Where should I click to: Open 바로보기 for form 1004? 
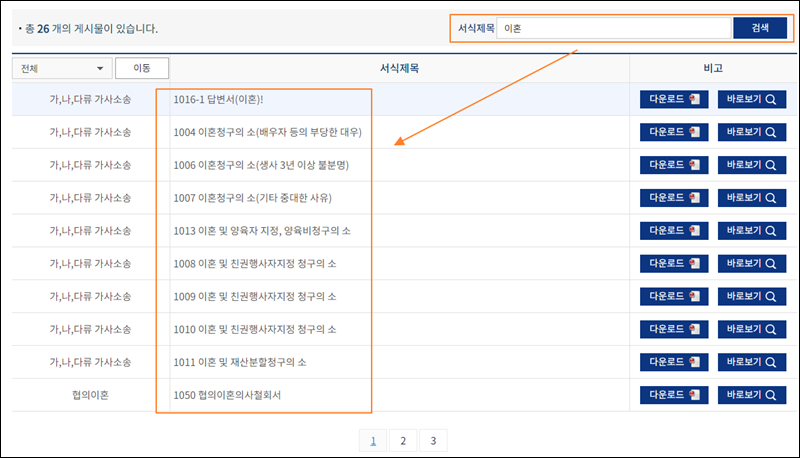tap(752, 132)
